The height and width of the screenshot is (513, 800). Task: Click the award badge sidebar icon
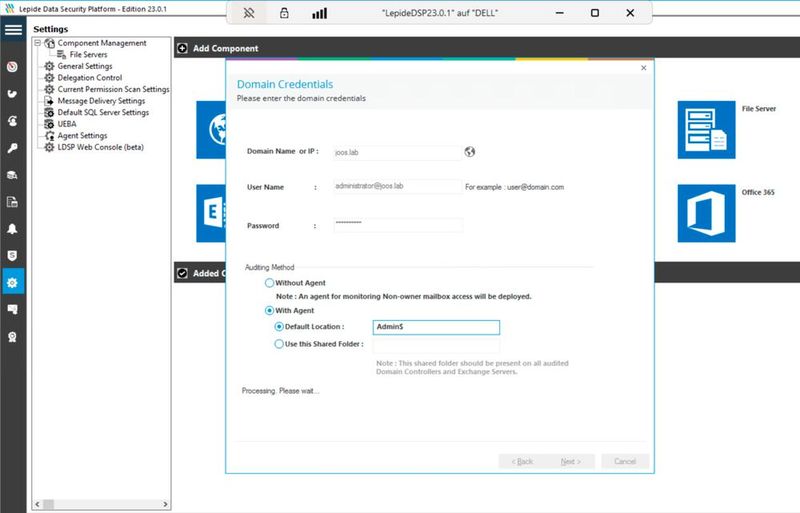[x=12, y=337]
